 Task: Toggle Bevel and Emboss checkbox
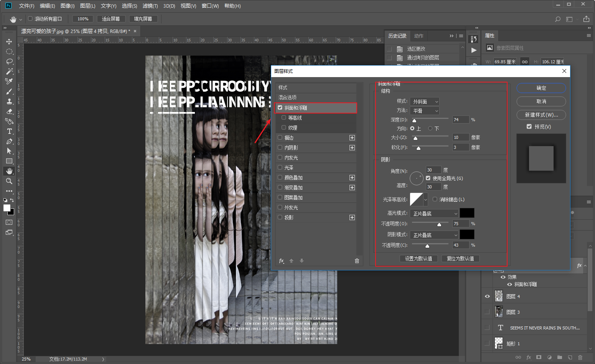click(x=280, y=108)
